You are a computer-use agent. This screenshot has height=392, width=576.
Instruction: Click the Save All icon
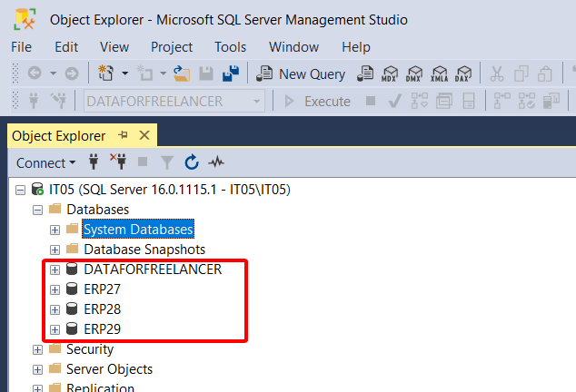point(231,73)
